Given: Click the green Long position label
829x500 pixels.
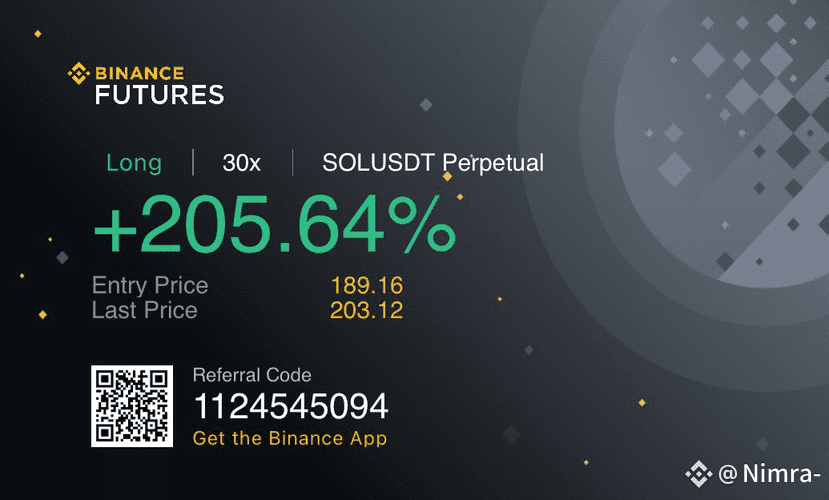Looking at the screenshot, I should [134, 163].
